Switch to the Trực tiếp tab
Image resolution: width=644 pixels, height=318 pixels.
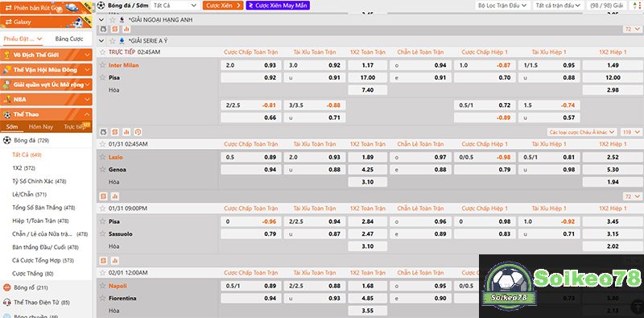pos(74,127)
